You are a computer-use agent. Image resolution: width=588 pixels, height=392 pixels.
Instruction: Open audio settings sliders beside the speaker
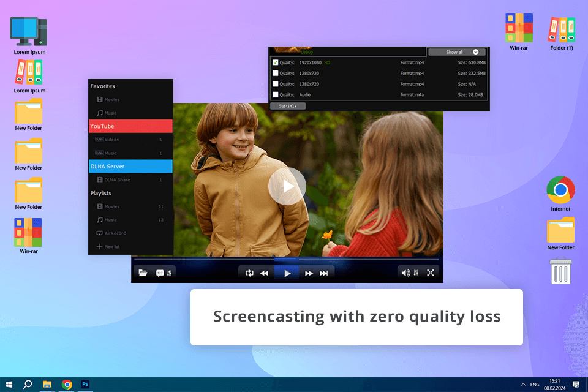point(416,273)
